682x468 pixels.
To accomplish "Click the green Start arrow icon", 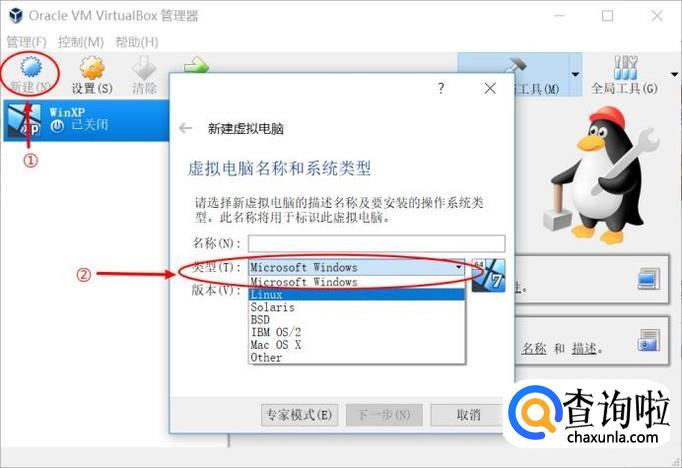I will click(197, 65).
